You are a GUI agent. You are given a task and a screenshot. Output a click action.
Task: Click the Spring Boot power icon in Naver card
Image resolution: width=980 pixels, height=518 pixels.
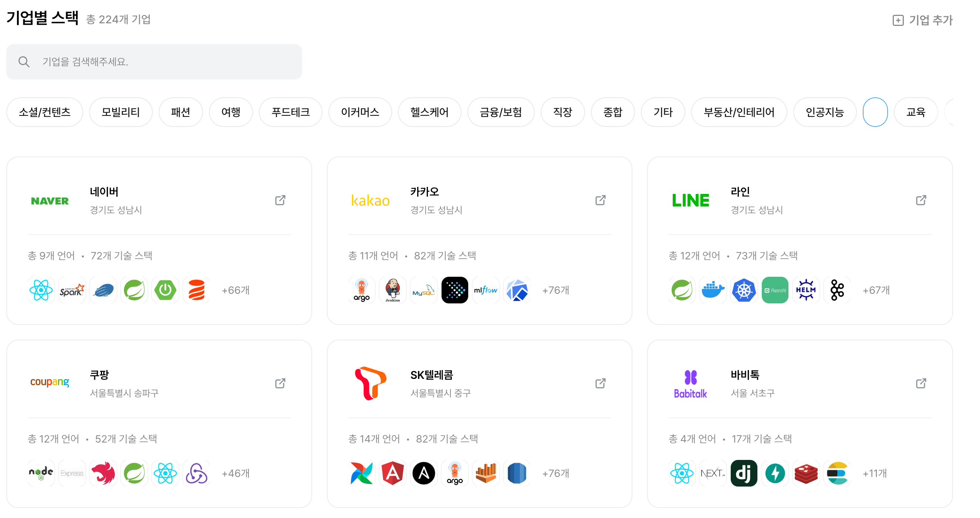[165, 290]
